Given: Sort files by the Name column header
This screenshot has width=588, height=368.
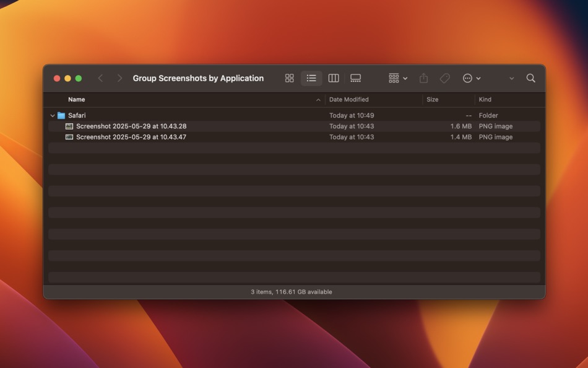Looking at the screenshot, I should click(77, 99).
